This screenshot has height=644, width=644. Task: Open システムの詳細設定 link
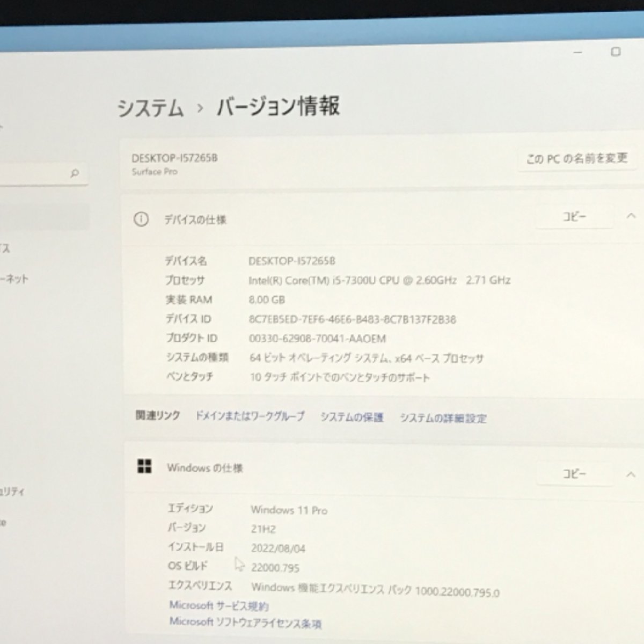click(443, 418)
